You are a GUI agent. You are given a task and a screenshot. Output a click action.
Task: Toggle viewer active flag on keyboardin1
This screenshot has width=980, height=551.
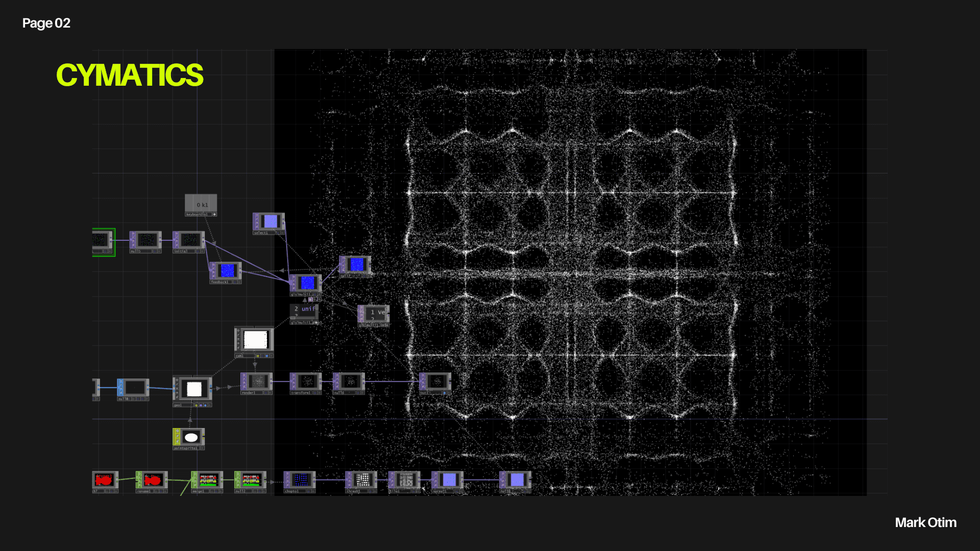tap(214, 214)
